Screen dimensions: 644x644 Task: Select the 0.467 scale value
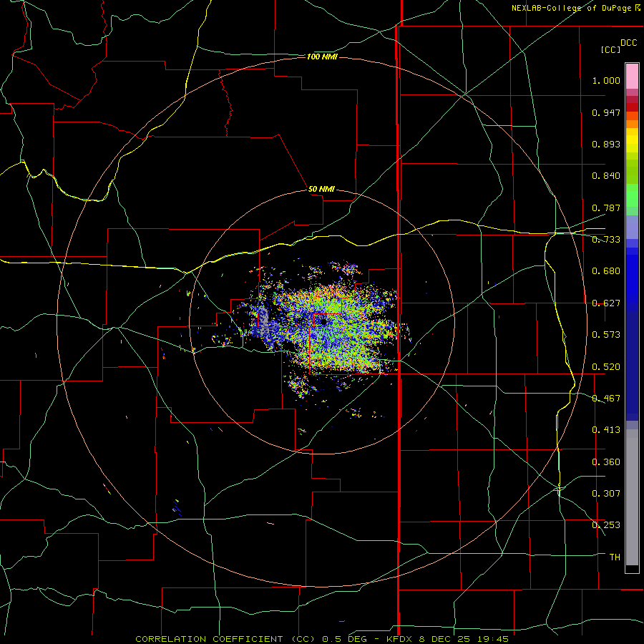tap(606, 399)
